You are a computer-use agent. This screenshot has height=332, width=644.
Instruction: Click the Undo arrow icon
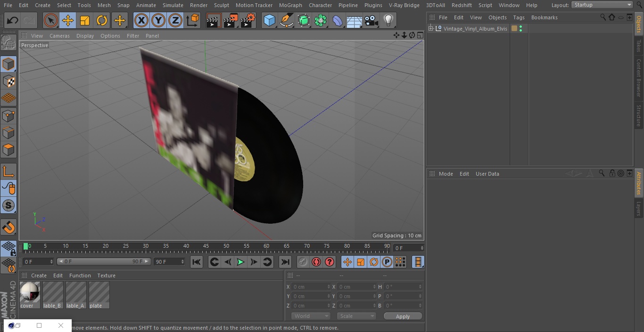pyautogui.click(x=13, y=21)
